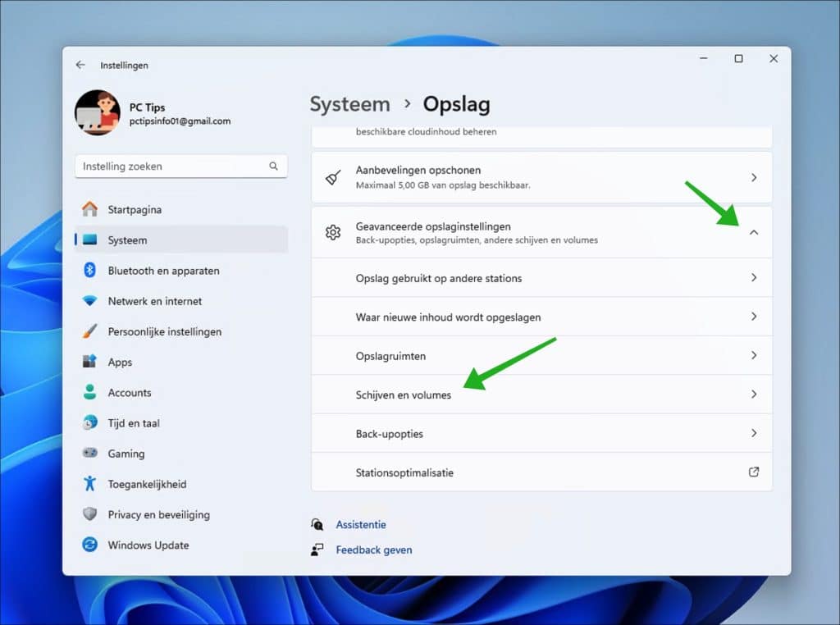Image resolution: width=840 pixels, height=625 pixels.
Task: Click chevron for Waar nieuwe inhoud wordt opgeslagen
Action: [754, 317]
